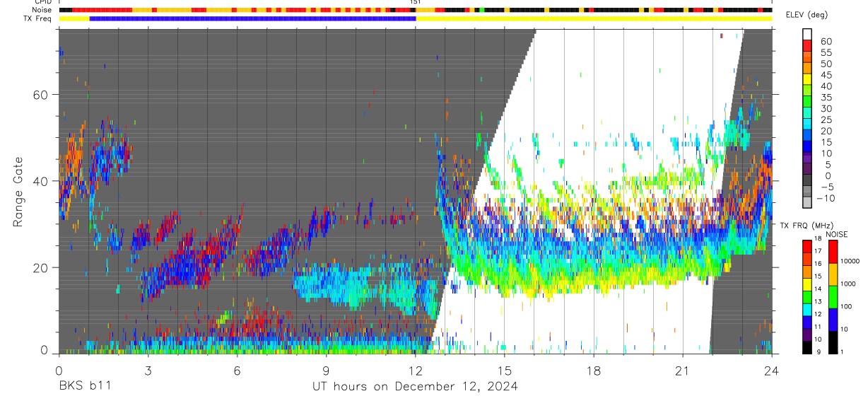Click Range Gate tick label 40

(40, 181)
